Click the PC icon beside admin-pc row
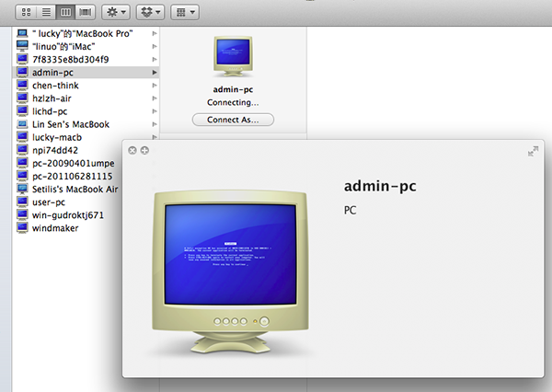 pos(22,72)
